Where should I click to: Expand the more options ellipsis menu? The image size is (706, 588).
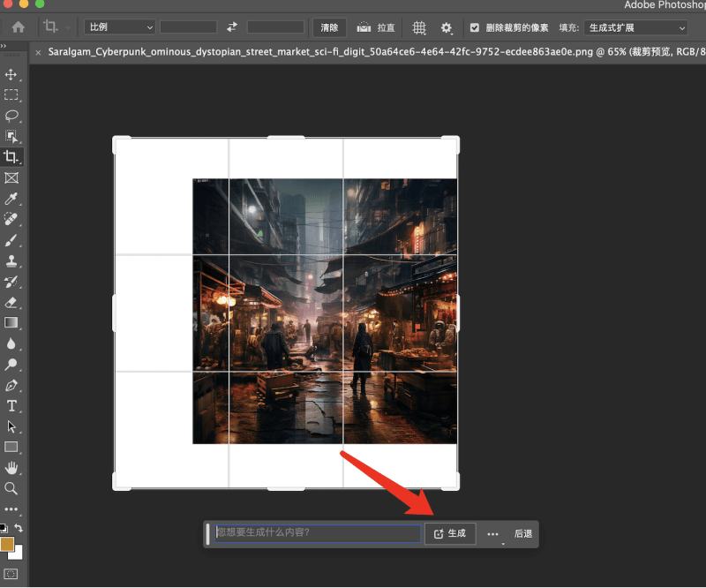coord(492,533)
